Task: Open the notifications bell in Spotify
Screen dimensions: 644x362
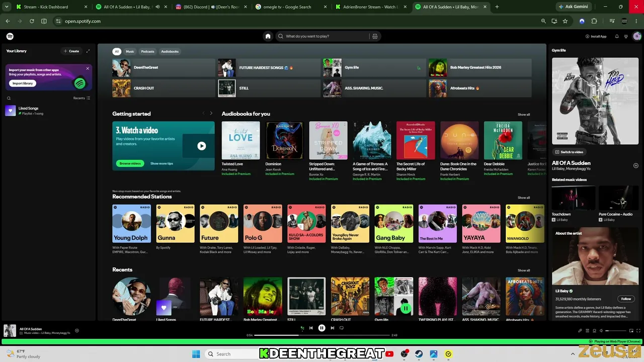Action: tap(617, 36)
